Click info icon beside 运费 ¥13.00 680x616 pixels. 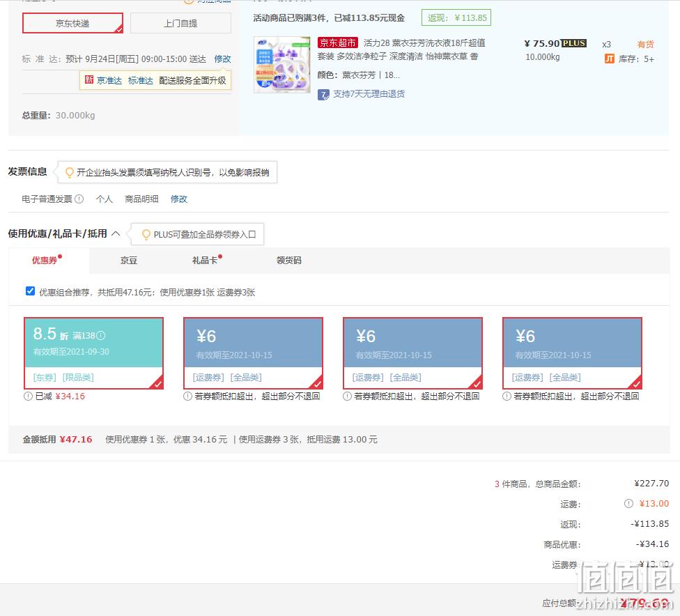[x=628, y=504]
